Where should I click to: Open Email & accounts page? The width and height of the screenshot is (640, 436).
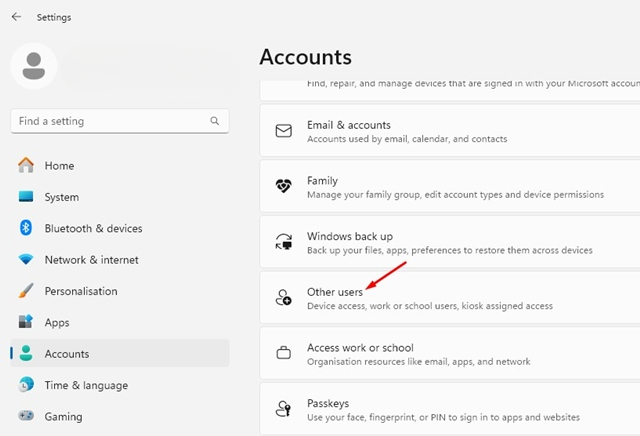450,131
